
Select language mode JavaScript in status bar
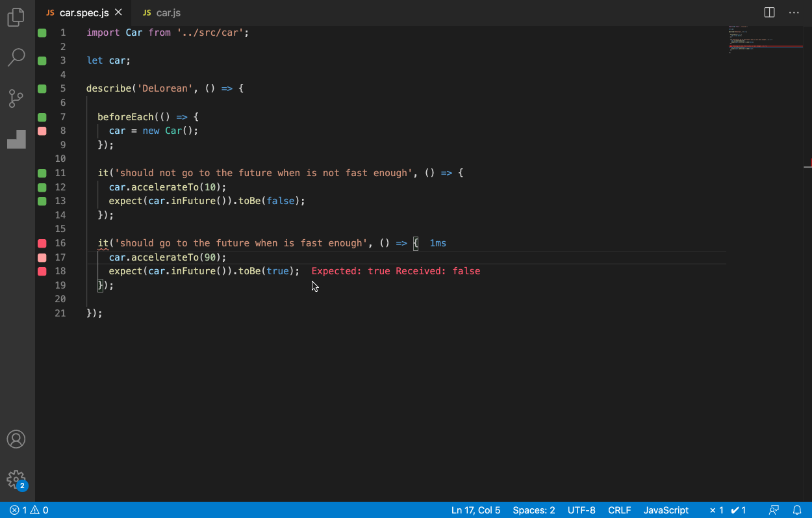[x=666, y=510]
